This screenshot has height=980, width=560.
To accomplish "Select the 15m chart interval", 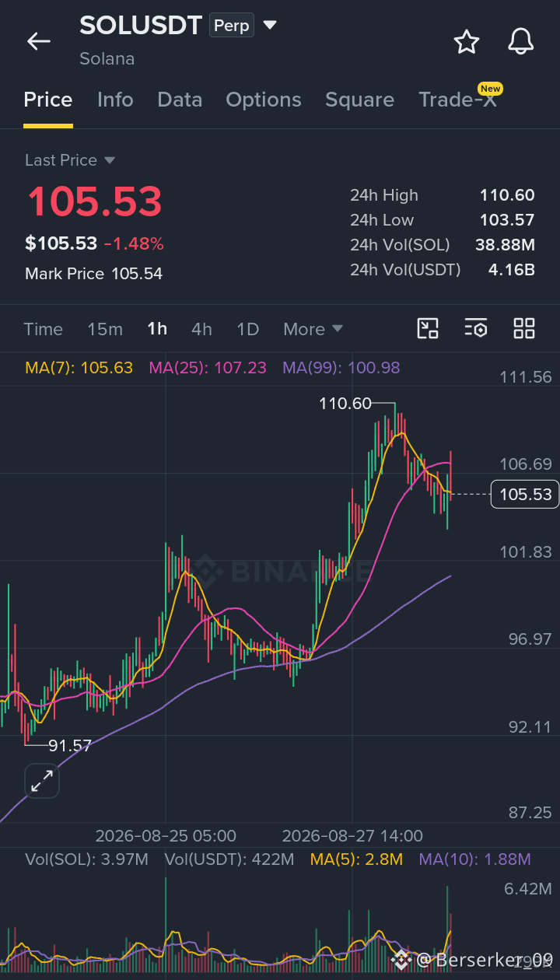I will (105, 329).
